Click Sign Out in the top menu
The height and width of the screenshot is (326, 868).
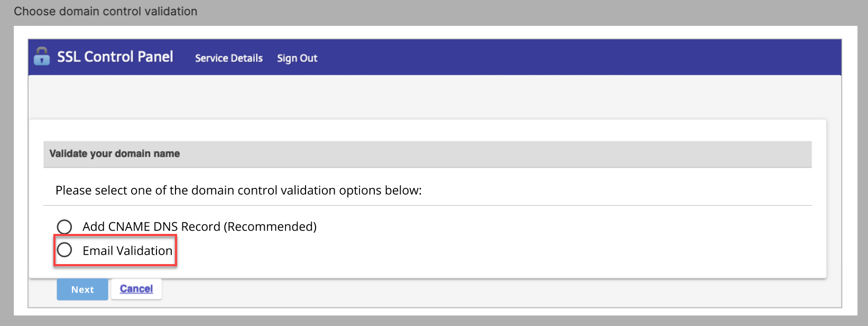pyautogui.click(x=297, y=58)
